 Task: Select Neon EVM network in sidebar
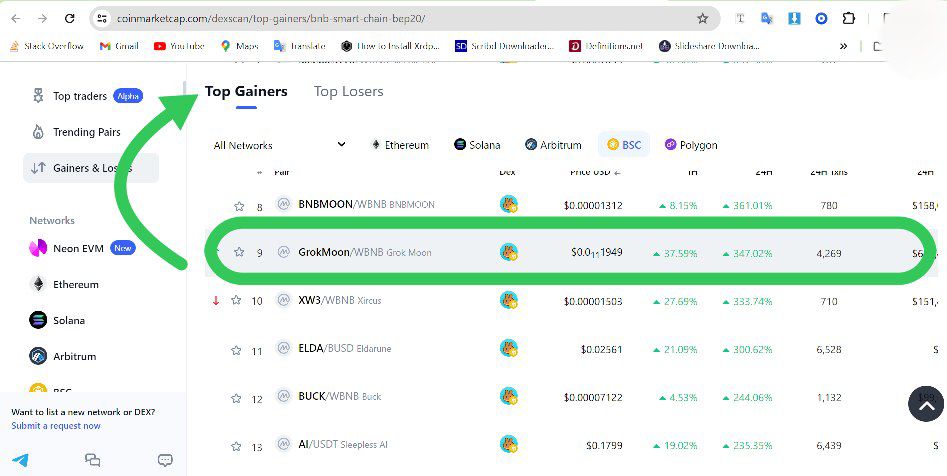point(82,248)
